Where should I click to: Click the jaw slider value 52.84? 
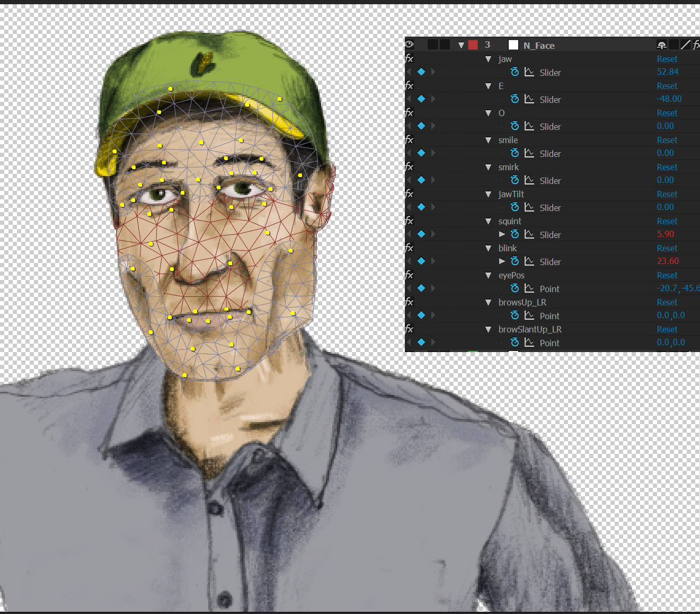(668, 72)
